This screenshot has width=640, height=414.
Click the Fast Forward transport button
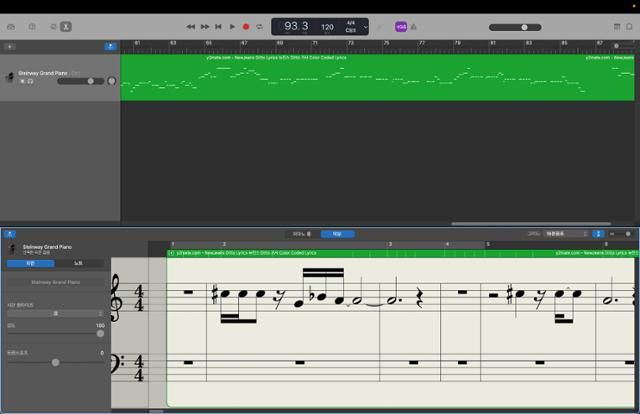click(205, 27)
